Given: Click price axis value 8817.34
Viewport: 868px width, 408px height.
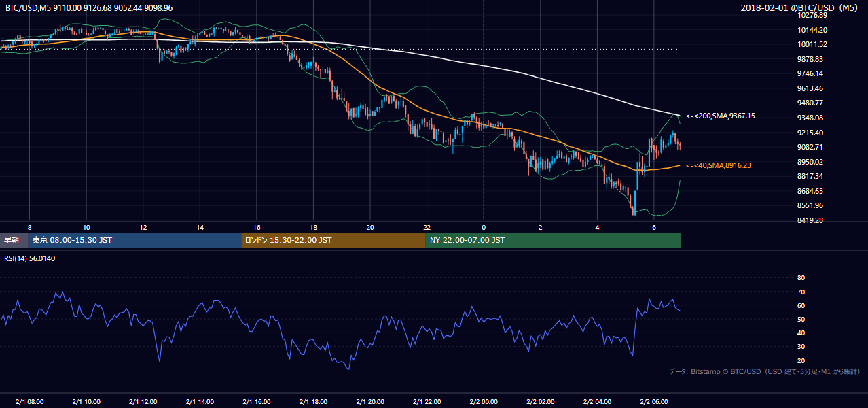Looking at the screenshot, I should point(810,176).
